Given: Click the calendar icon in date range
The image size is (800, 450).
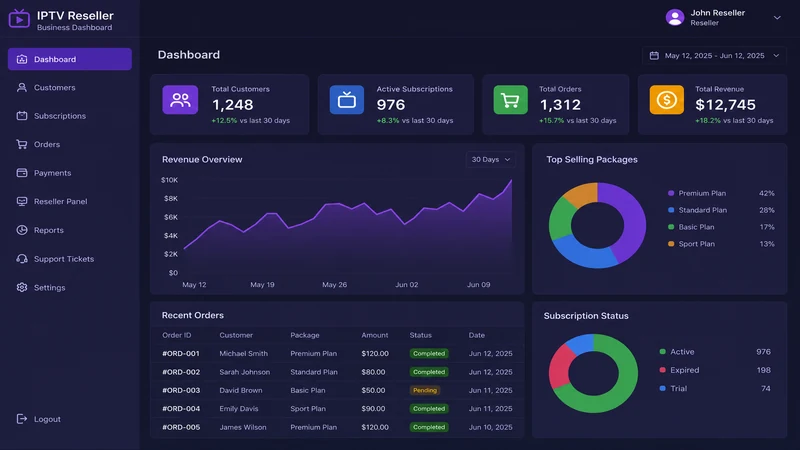Looking at the screenshot, I should (654, 56).
